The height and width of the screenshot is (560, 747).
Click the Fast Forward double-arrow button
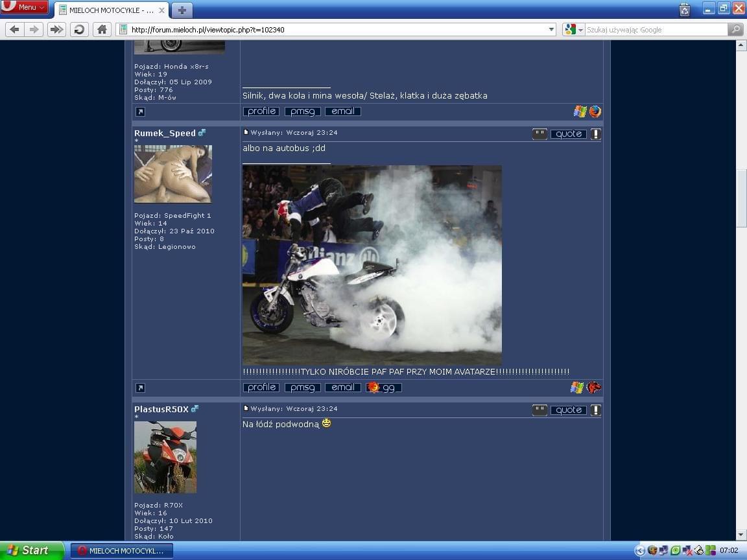tap(57, 29)
